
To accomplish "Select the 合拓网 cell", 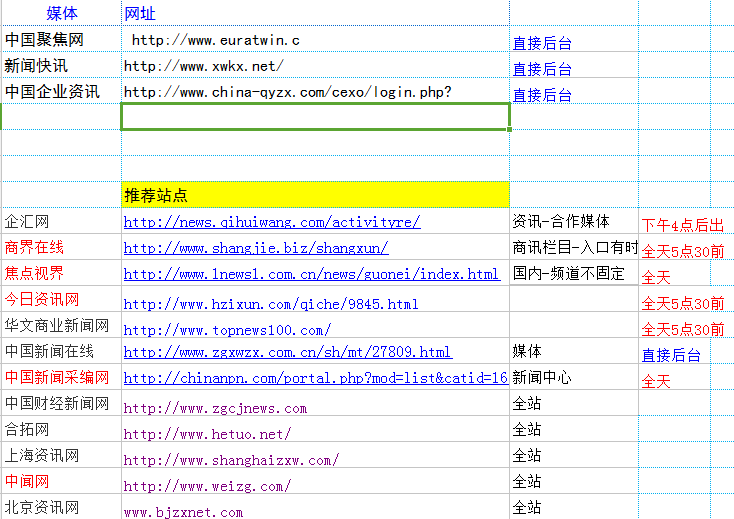I will 62,429.
